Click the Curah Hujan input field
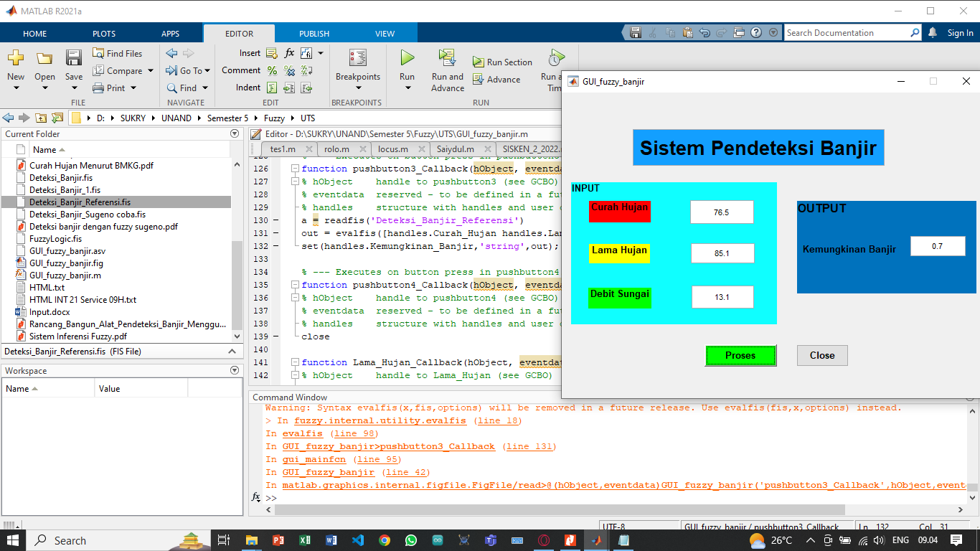 [x=722, y=212]
